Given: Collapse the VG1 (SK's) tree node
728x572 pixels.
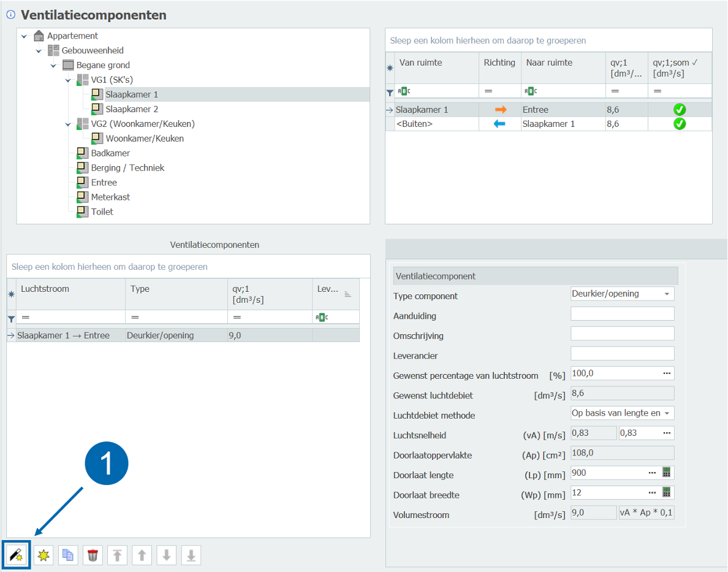Looking at the screenshot, I should (x=68, y=80).
